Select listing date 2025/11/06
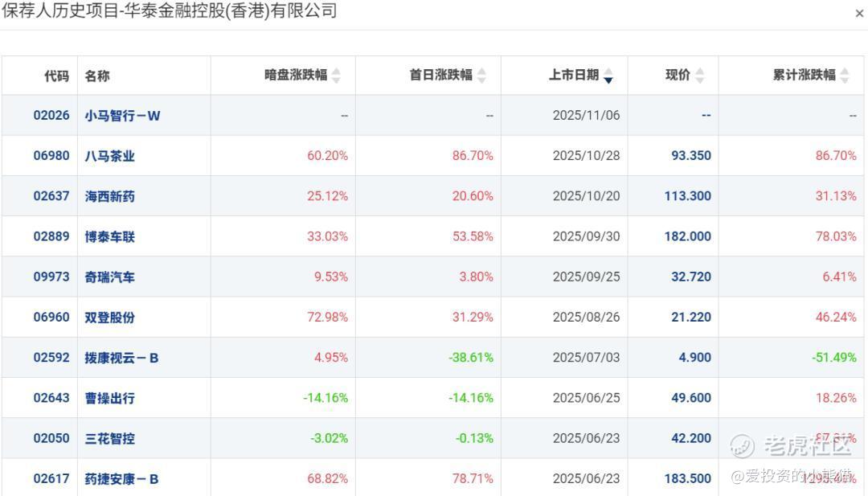 [x=586, y=115]
